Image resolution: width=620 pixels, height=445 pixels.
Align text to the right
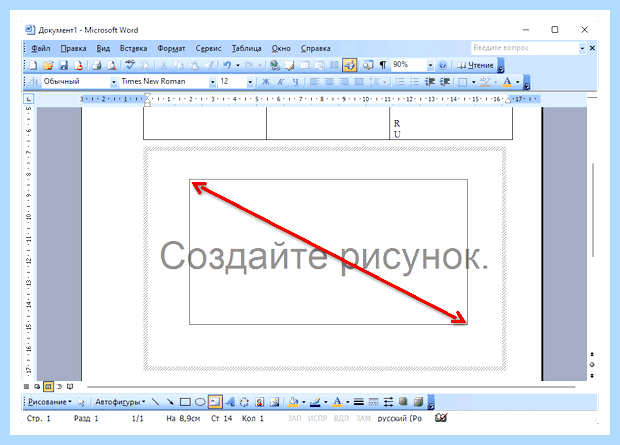coord(344,82)
